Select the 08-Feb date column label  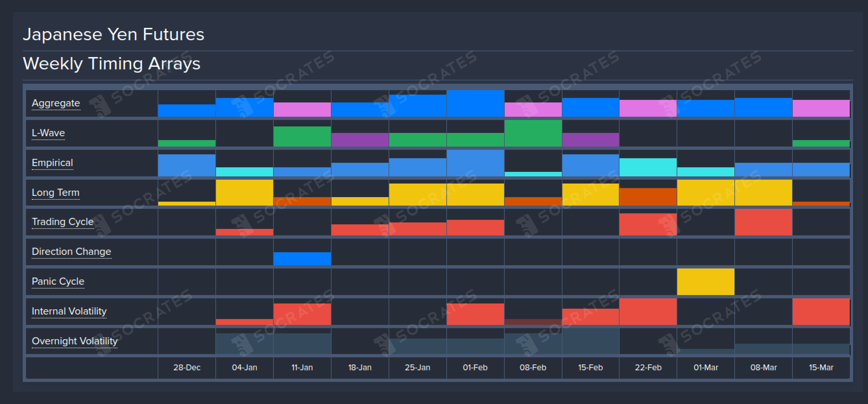tap(533, 367)
